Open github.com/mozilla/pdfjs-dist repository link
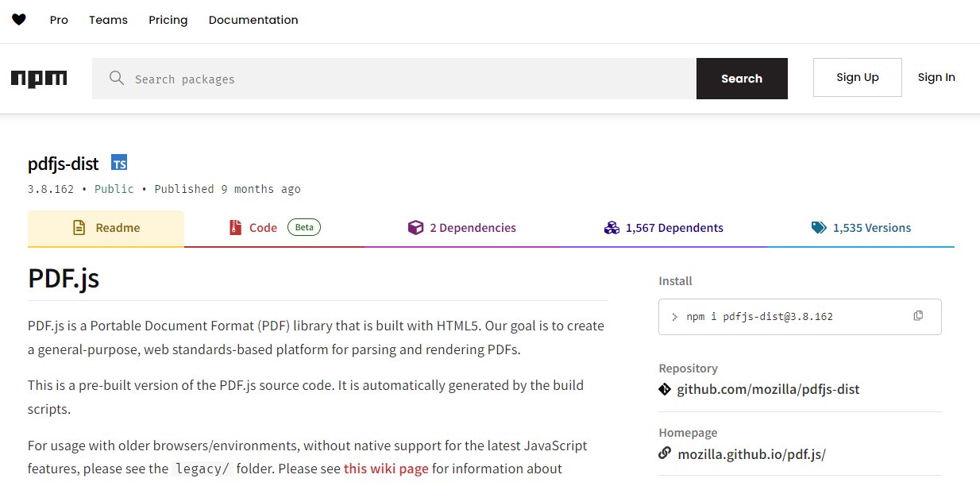The image size is (980, 486). (768, 389)
